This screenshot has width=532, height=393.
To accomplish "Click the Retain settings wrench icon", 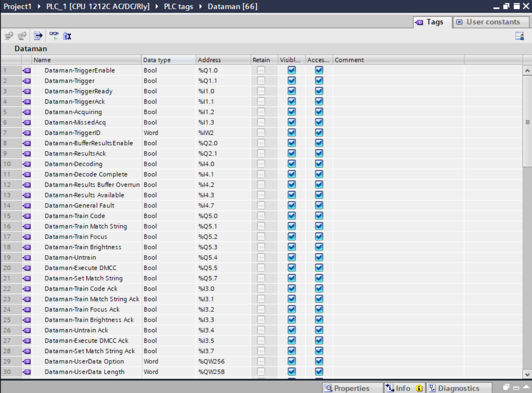I will pyautogui.click(x=67, y=36).
